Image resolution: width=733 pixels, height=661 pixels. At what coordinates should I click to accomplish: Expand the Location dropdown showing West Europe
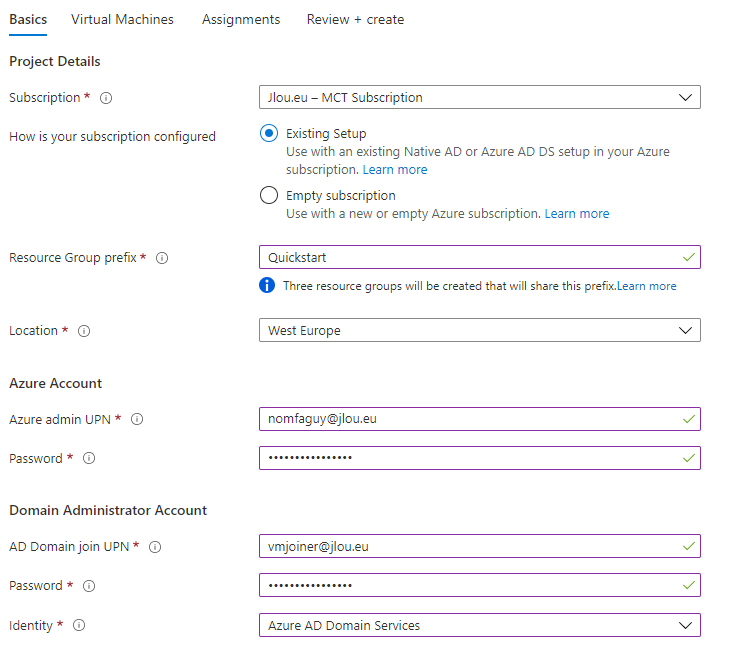point(480,330)
